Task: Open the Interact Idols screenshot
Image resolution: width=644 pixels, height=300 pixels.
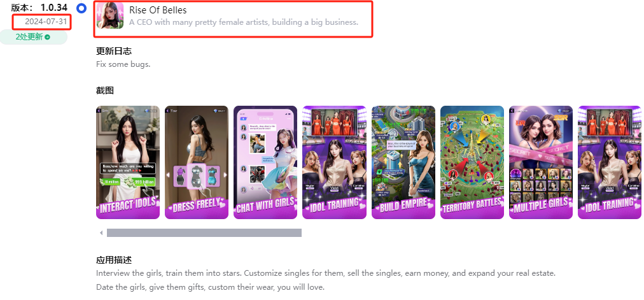Action: 128,162
